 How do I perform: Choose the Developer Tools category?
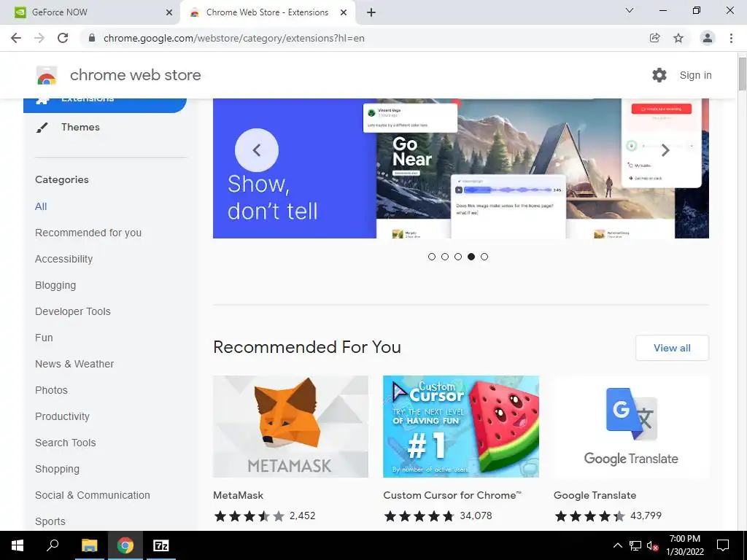pyautogui.click(x=73, y=311)
